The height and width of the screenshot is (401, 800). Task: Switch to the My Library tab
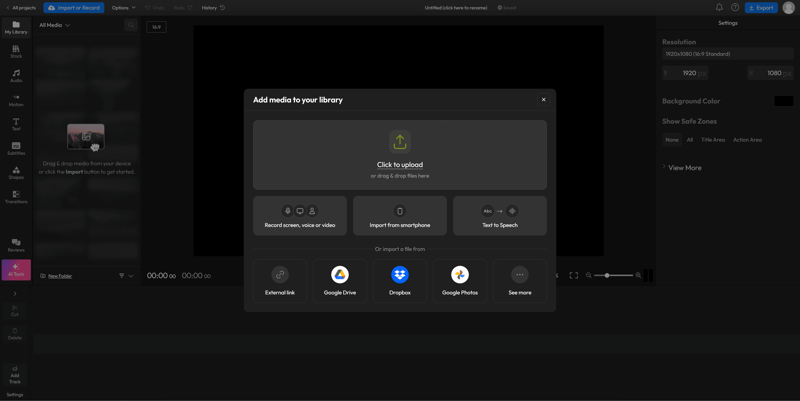pos(16,27)
